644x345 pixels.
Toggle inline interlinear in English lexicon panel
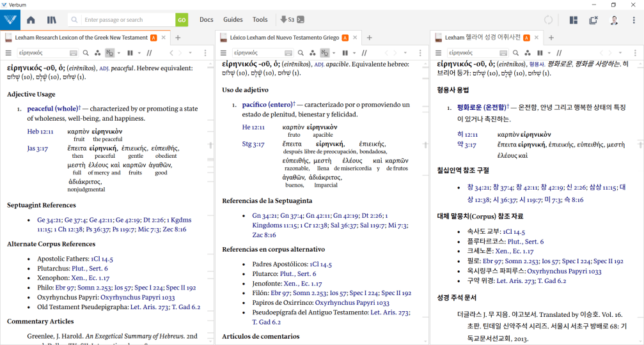(x=109, y=53)
